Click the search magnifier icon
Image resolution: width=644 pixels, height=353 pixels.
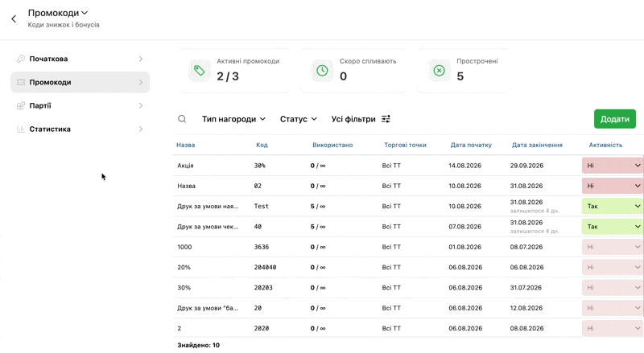coord(182,119)
